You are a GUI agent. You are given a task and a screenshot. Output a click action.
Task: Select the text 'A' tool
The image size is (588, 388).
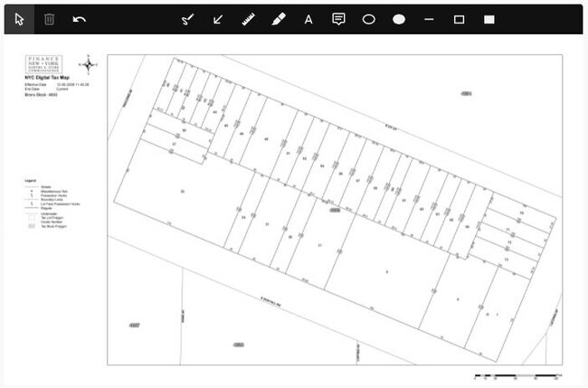[x=308, y=19]
